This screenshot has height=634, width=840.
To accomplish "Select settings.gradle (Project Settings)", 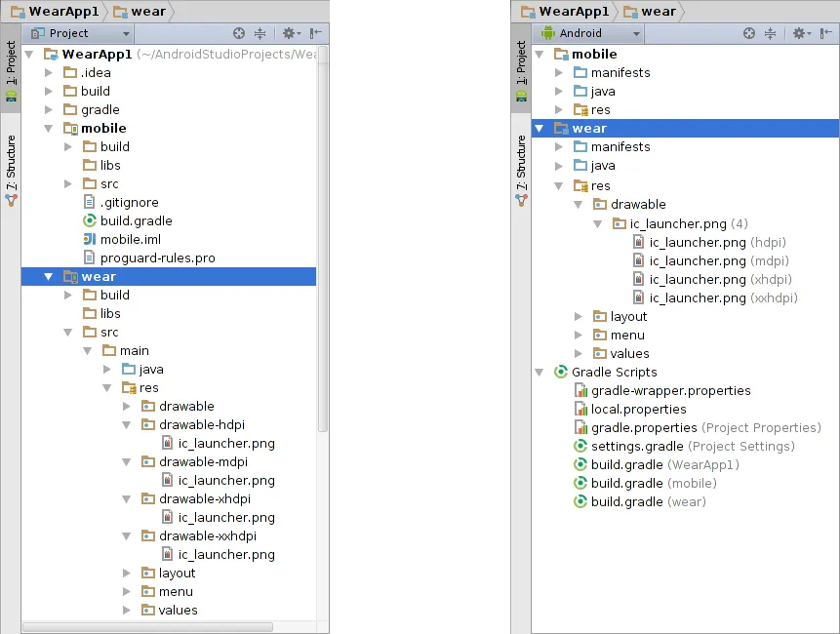I will (x=685, y=446).
